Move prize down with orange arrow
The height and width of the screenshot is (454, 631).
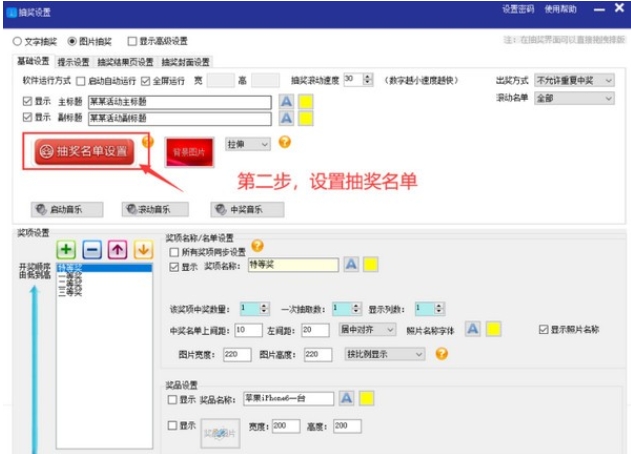141,250
